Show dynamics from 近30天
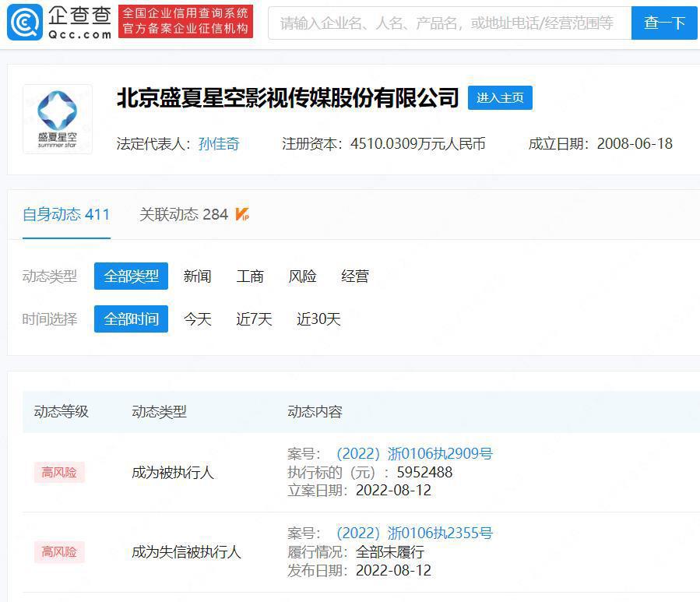Viewport: 700px width, 602px height. [x=318, y=319]
